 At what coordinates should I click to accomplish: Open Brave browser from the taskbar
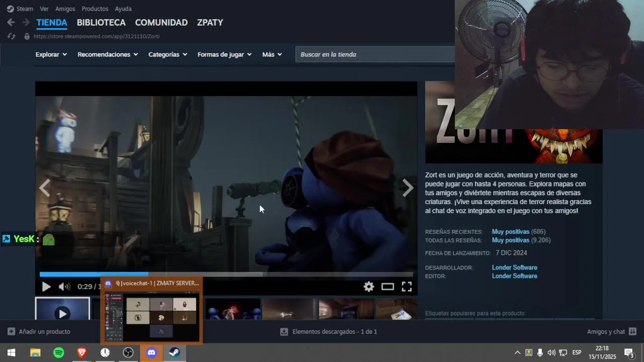click(82, 352)
